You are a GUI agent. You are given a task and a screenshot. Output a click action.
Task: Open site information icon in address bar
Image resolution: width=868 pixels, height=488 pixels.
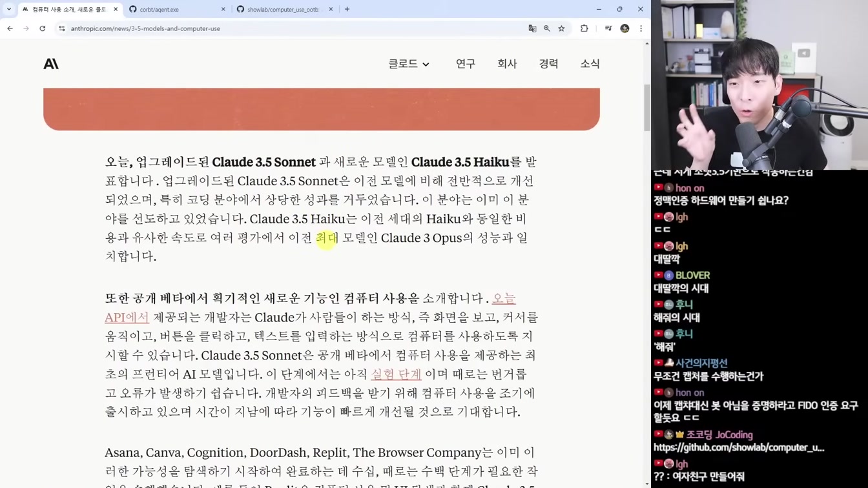[x=62, y=28]
